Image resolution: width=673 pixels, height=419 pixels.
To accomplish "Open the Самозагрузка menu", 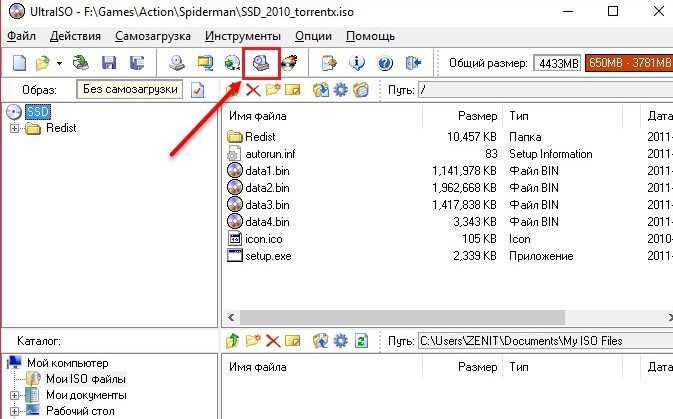I will point(153,36).
